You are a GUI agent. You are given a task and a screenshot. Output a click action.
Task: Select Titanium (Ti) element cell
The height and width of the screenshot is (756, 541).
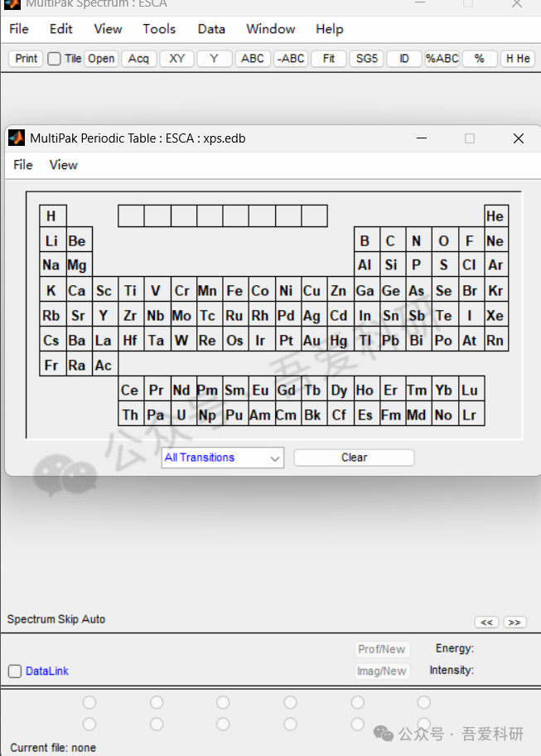tap(130, 291)
